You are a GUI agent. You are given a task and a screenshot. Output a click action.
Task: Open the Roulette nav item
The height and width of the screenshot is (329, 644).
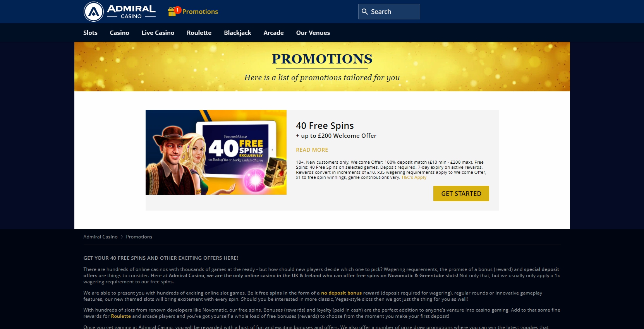click(199, 33)
